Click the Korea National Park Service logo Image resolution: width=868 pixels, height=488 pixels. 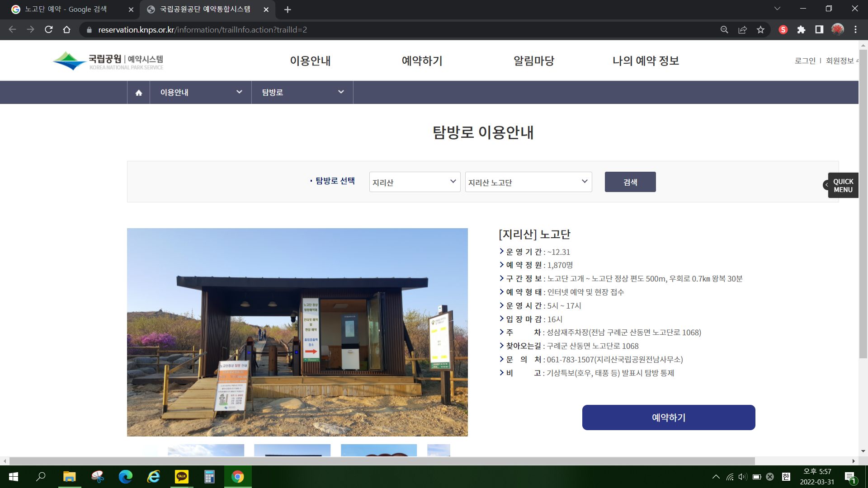coord(108,61)
